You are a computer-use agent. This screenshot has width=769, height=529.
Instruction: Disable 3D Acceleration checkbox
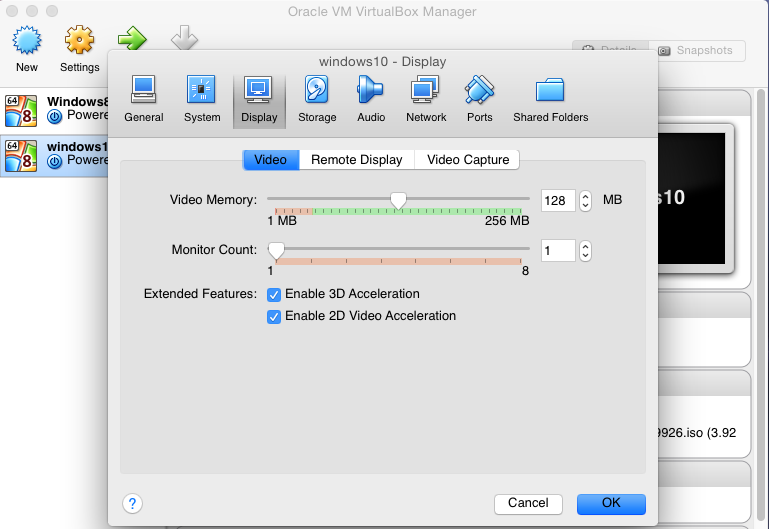tap(274, 294)
